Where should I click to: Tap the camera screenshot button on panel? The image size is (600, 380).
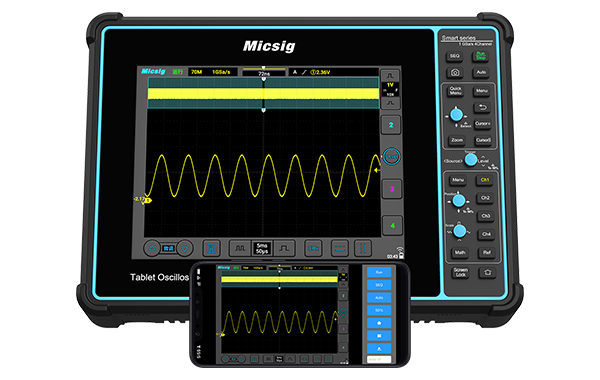point(455,72)
